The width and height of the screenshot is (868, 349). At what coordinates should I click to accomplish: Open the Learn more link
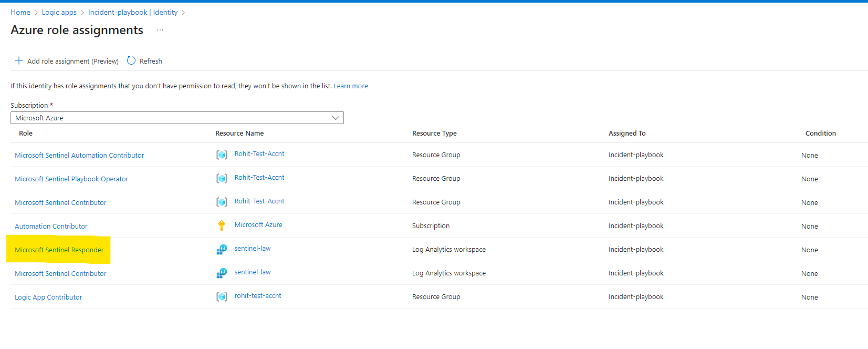point(351,86)
